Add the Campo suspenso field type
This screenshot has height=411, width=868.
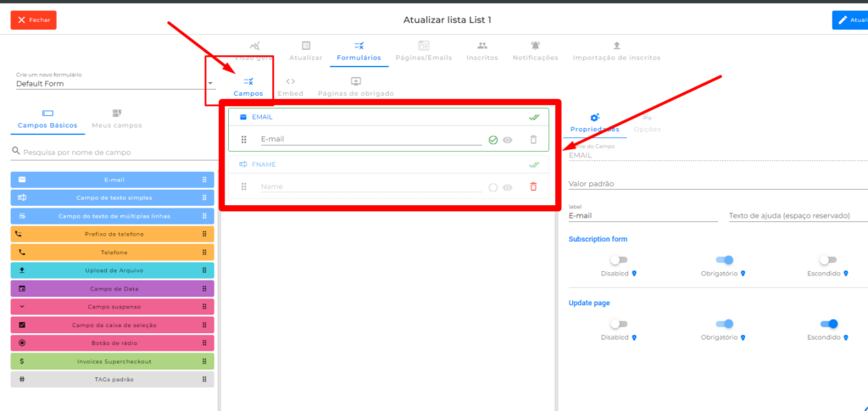point(112,307)
